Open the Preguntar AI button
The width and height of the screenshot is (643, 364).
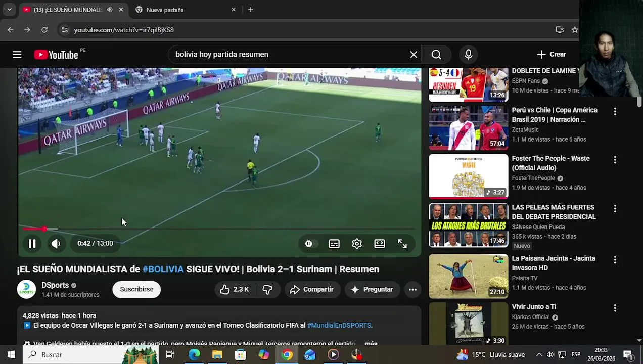click(372, 289)
